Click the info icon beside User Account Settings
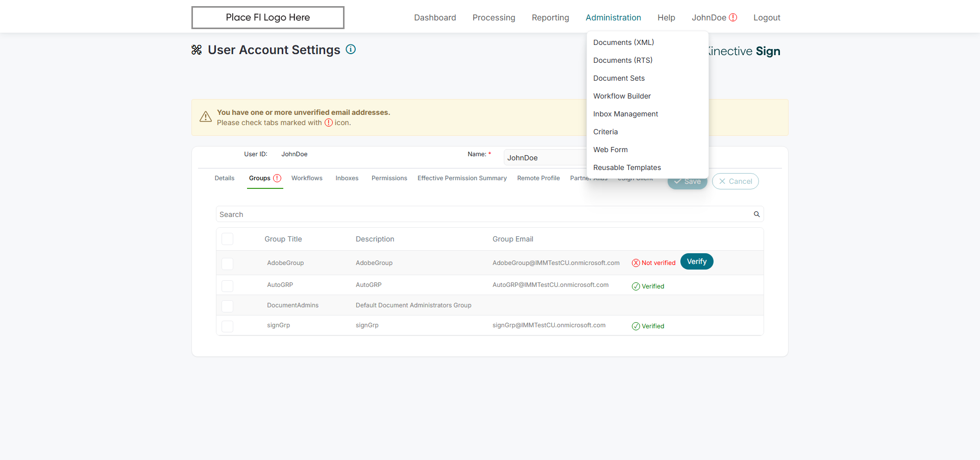980x460 pixels. [351, 50]
